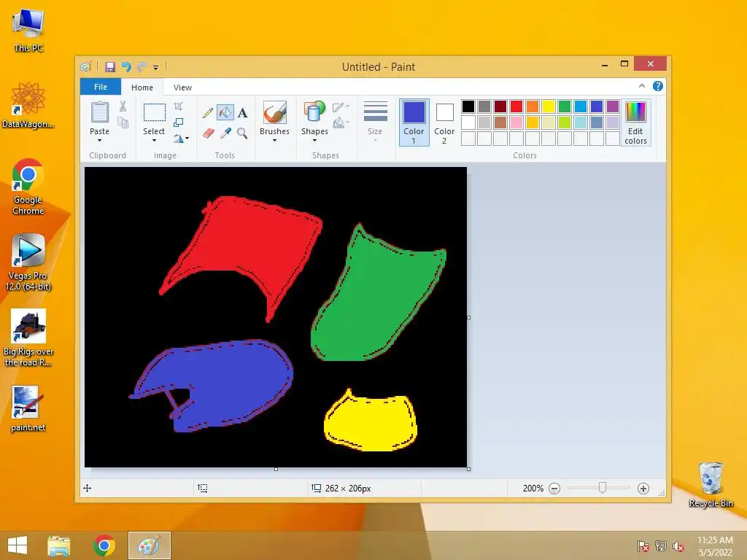Select the Magnifier tool
747x560 pixels.
(242, 133)
